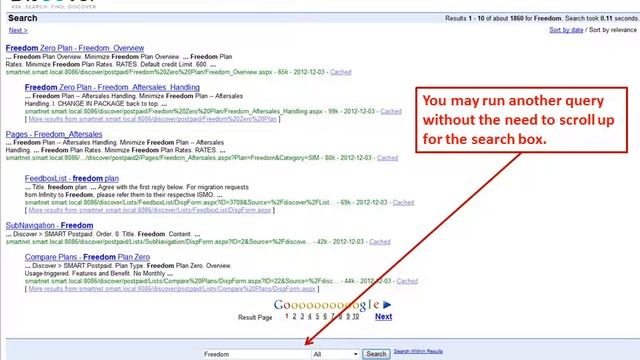Go to result page 4
The image size is (640, 360).
coord(310,316)
